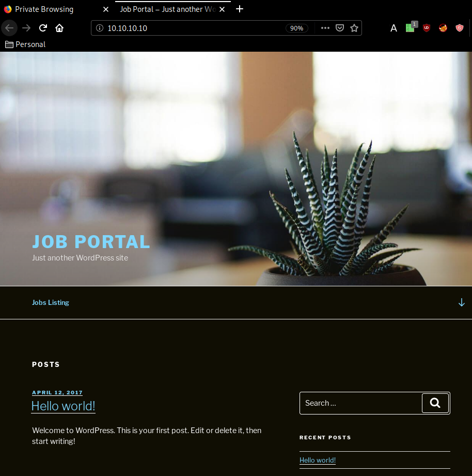Viewport: 472px width, 476px height.
Task: Open the page actions ellipsis menu
Action: click(325, 28)
